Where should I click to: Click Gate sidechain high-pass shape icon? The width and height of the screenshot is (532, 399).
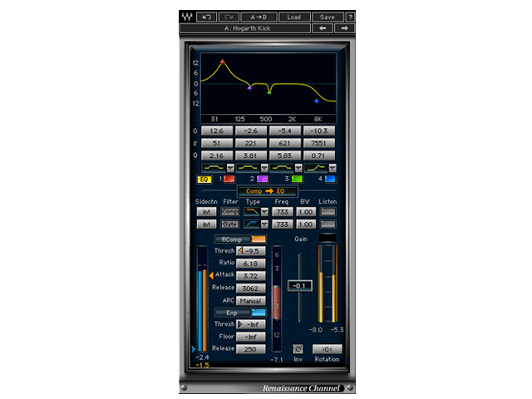[252, 224]
